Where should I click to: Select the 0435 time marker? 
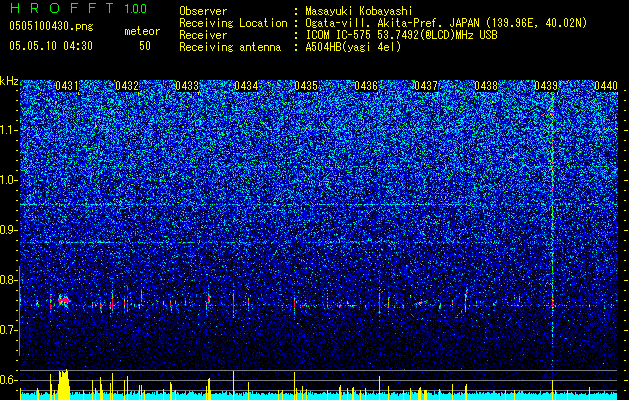(x=306, y=86)
